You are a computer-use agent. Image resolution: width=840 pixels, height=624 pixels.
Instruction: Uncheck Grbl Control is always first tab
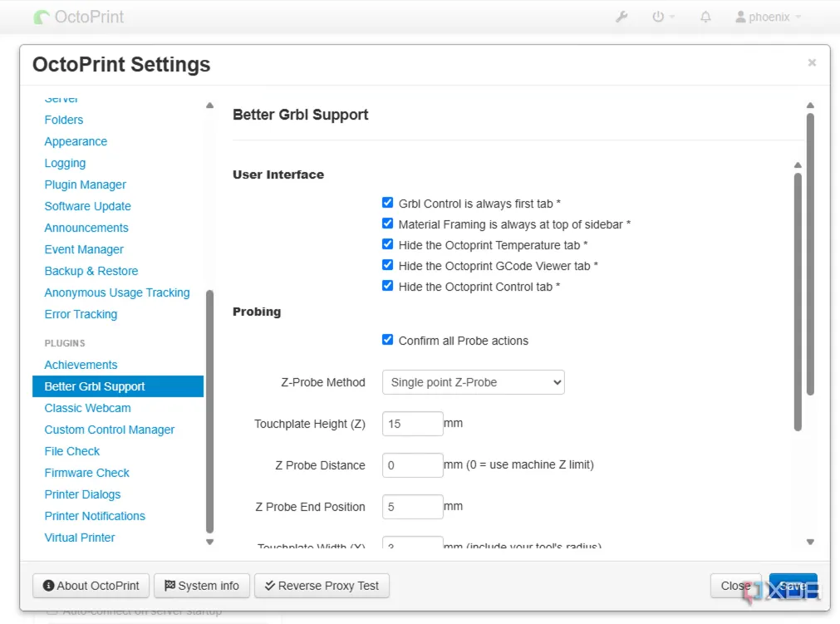(387, 203)
